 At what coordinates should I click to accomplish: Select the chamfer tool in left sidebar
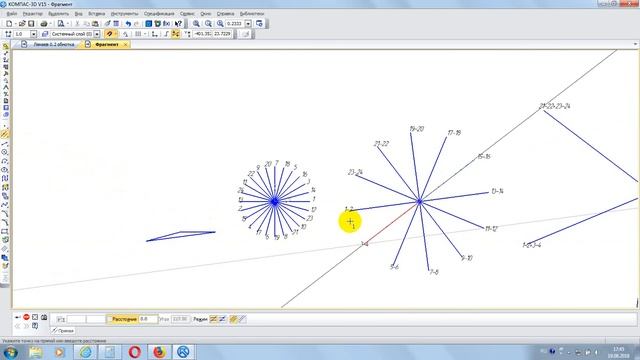[5, 213]
